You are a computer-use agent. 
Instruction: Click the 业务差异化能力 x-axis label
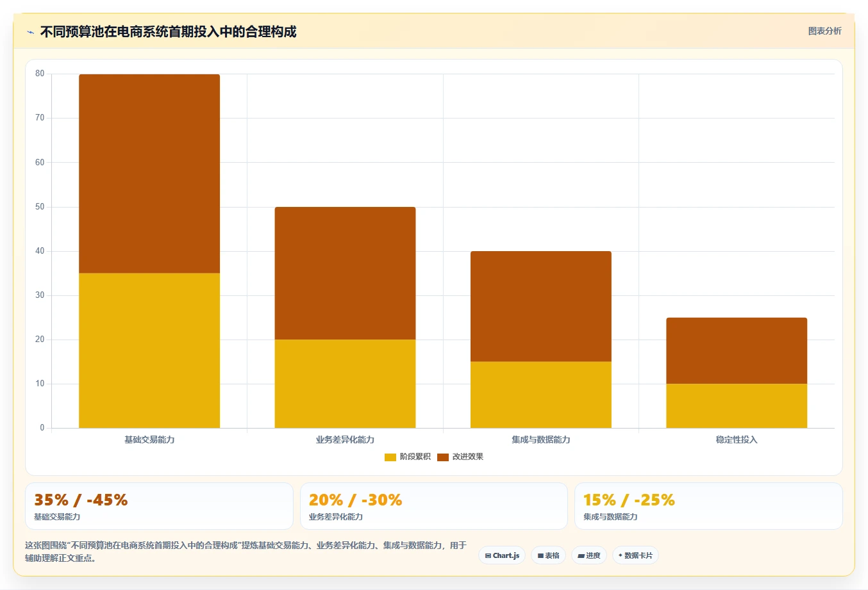(345, 439)
